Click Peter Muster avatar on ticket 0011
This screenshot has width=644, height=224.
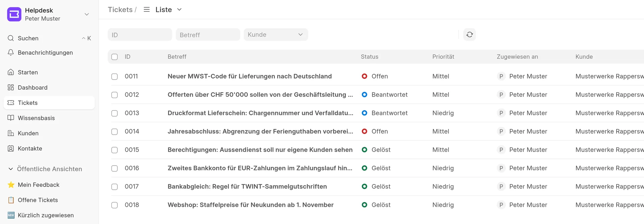(501, 76)
